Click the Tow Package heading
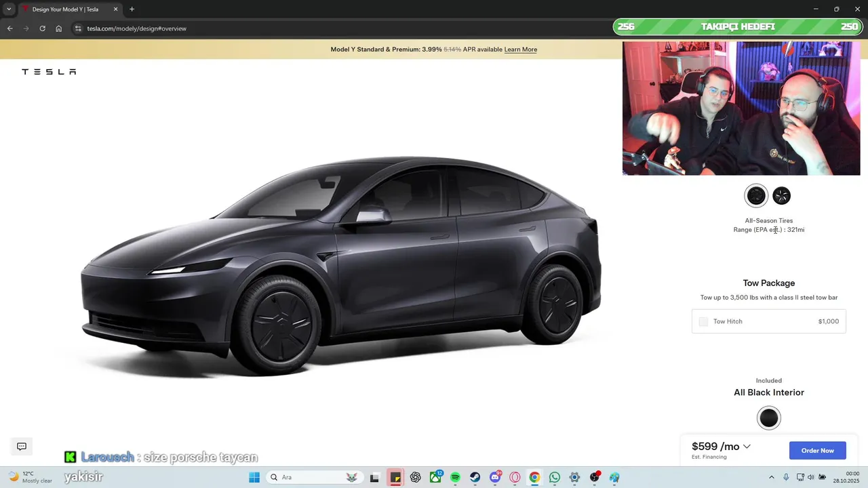This screenshot has width=868, height=488. [769, 283]
